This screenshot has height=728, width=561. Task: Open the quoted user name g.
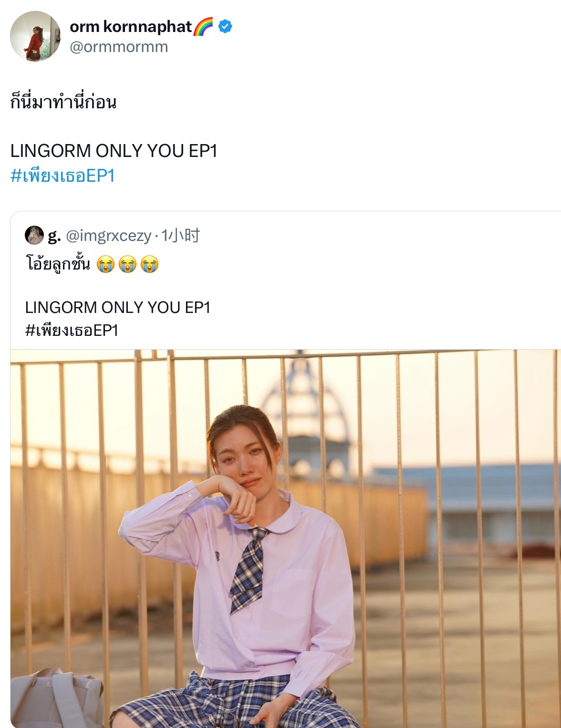click(54, 236)
